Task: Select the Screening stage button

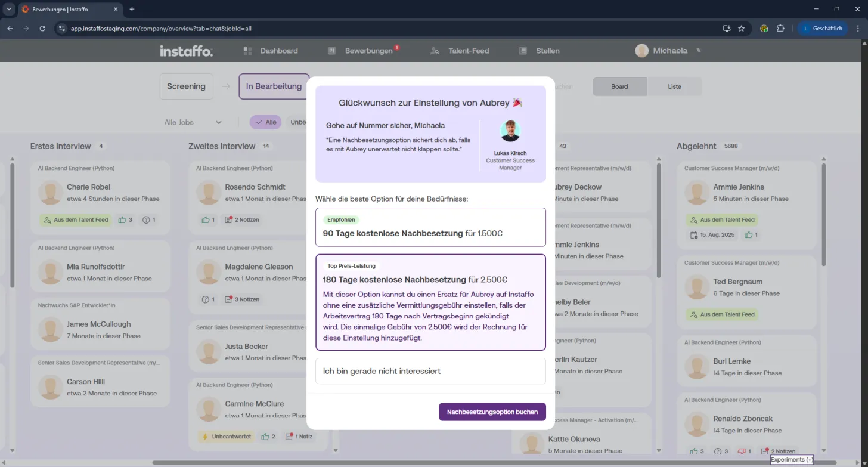Action: (186, 86)
